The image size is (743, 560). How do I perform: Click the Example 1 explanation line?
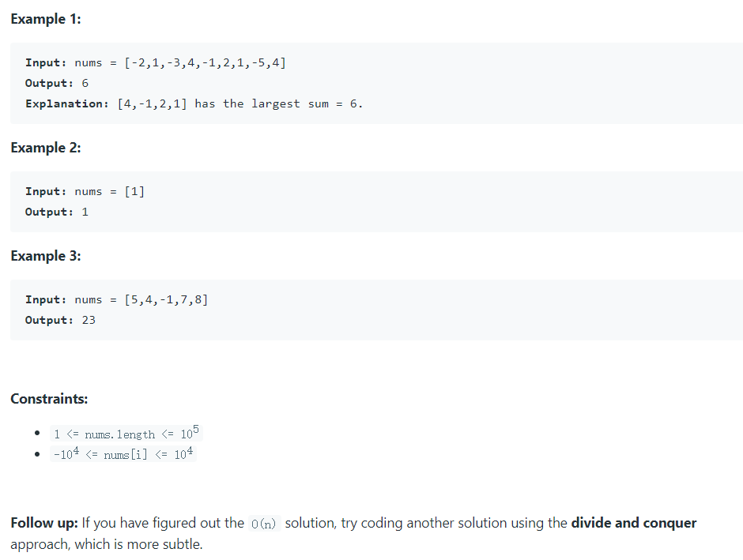(x=194, y=103)
